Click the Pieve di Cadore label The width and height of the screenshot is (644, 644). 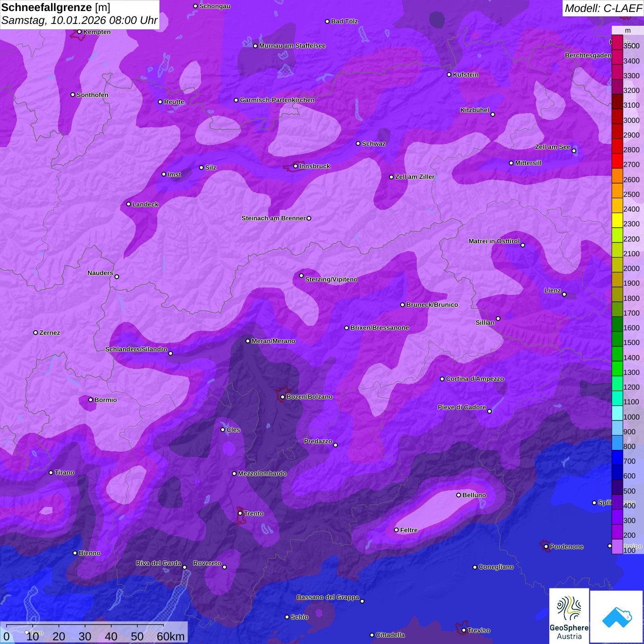pos(462,407)
